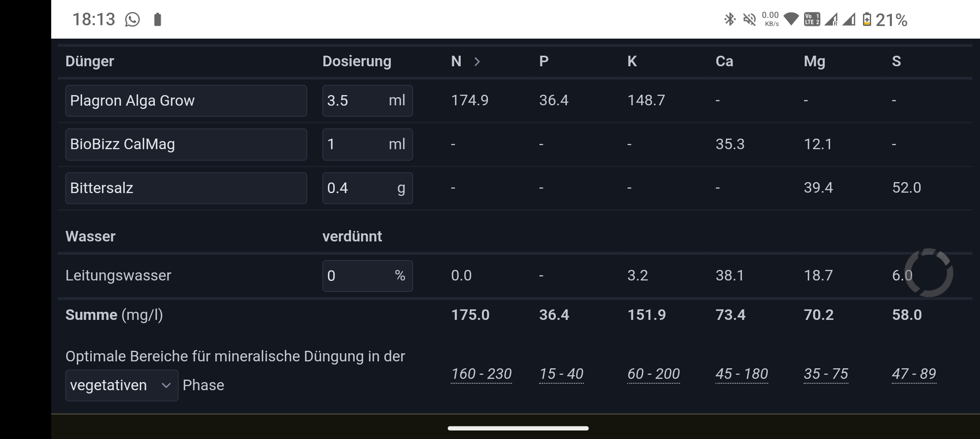980x439 pixels.
Task: Select the Bittersalz fertilizer name field
Action: (186, 188)
